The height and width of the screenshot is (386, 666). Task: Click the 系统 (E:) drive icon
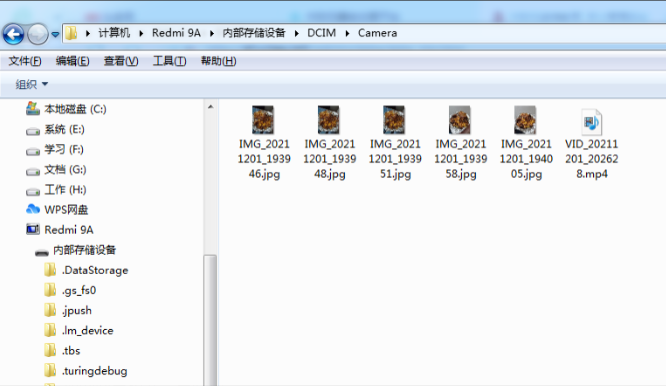click(33, 131)
